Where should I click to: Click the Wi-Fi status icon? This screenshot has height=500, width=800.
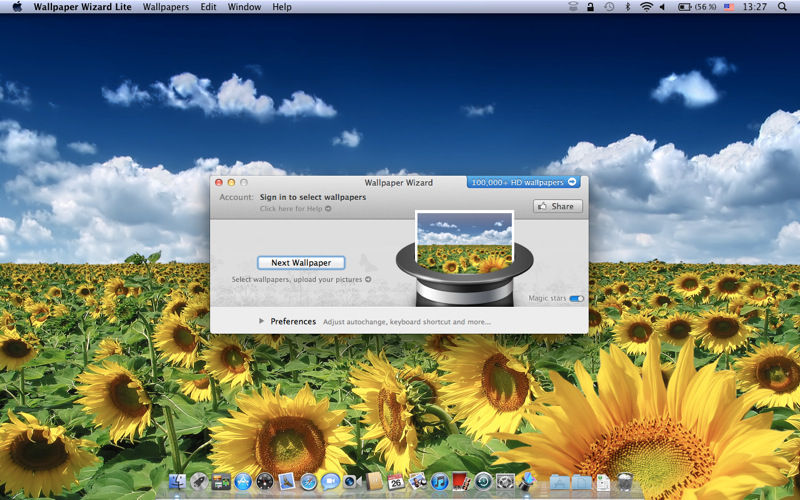pyautogui.click(x=646, y=7)
